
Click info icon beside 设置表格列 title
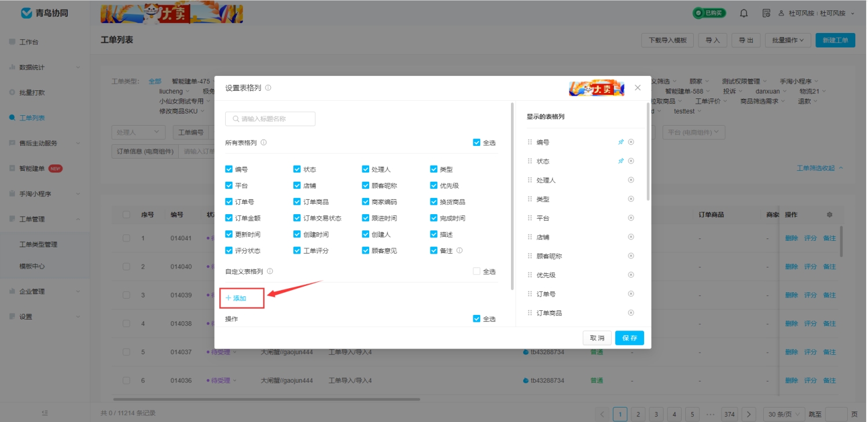click(268, 88)
